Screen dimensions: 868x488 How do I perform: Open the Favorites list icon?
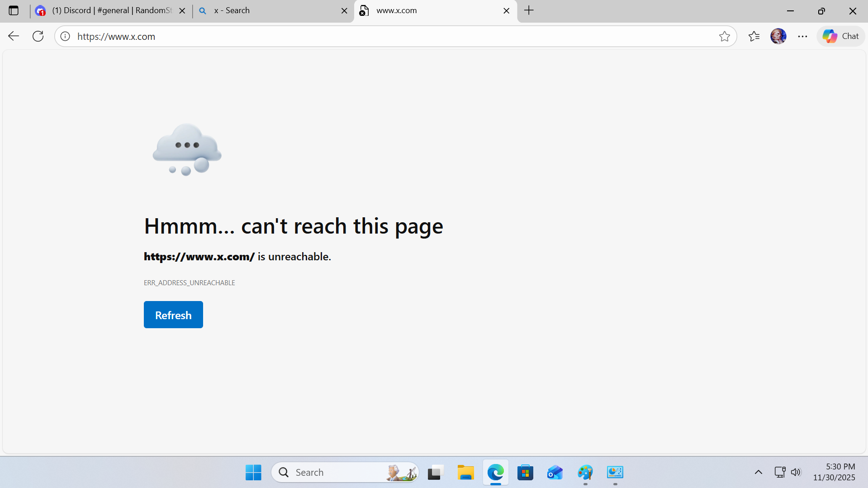[754, 36]
